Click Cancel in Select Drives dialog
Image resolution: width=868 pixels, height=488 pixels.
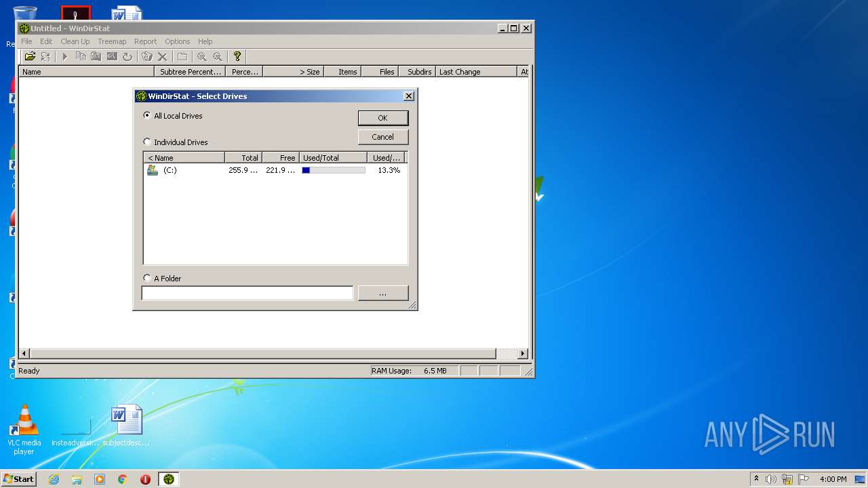[x=383, y=137]
